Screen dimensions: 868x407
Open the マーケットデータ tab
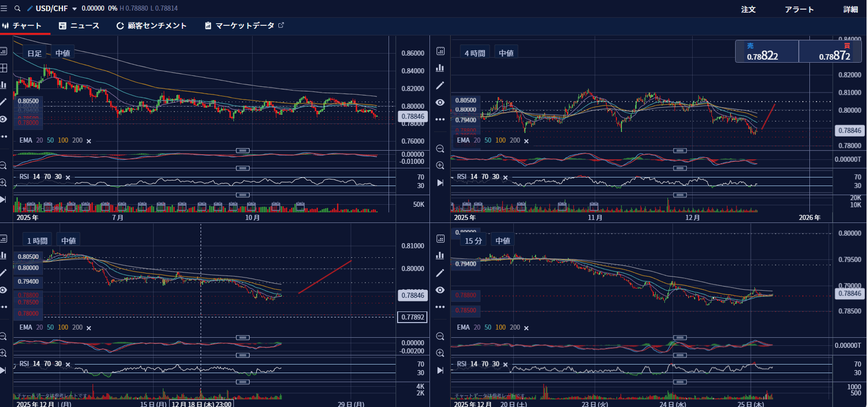pos(245,26)
